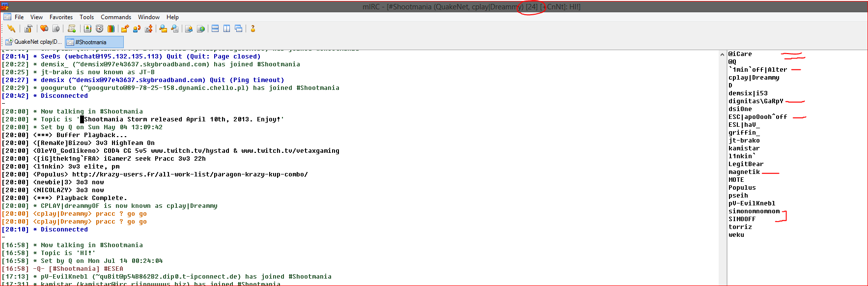
Task: Select jt-brako in the nick list
Action: [x=744, y=141]
